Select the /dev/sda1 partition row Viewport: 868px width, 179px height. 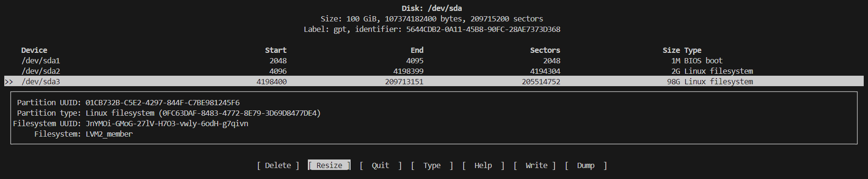(434, 60)
